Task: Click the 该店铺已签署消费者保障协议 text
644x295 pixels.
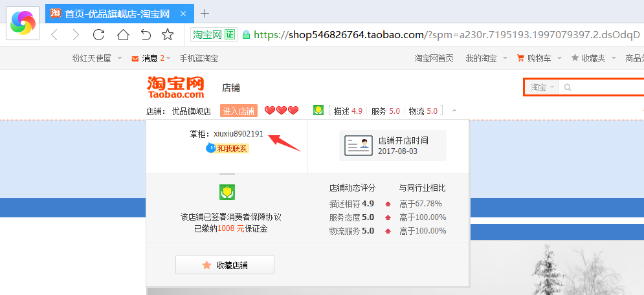Action: coord(231,217)
